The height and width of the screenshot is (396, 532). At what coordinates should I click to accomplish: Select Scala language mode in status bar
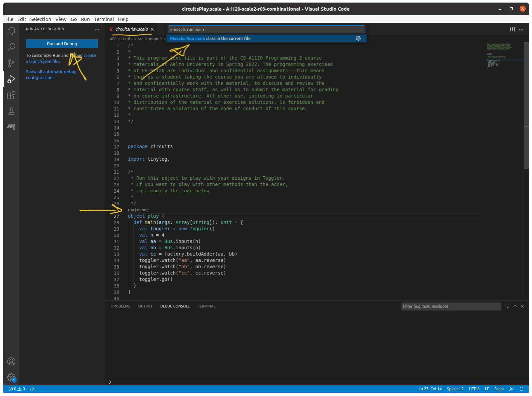[499, 389]
